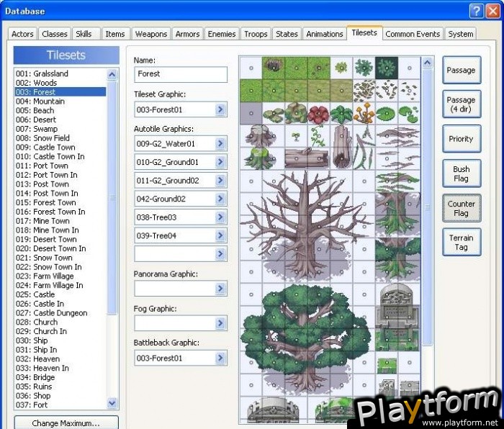Click the tileset list scroll-up arrow

(112, 75)
